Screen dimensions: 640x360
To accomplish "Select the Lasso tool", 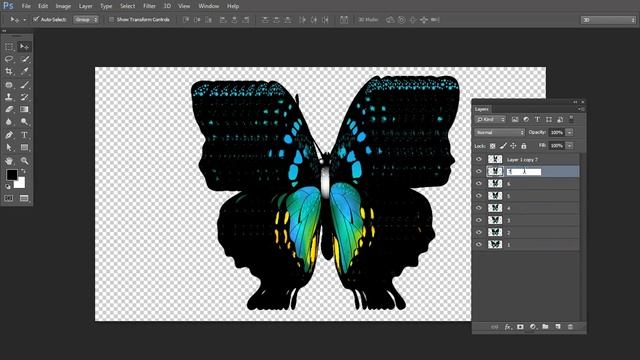I will click(x=9, y=59).
